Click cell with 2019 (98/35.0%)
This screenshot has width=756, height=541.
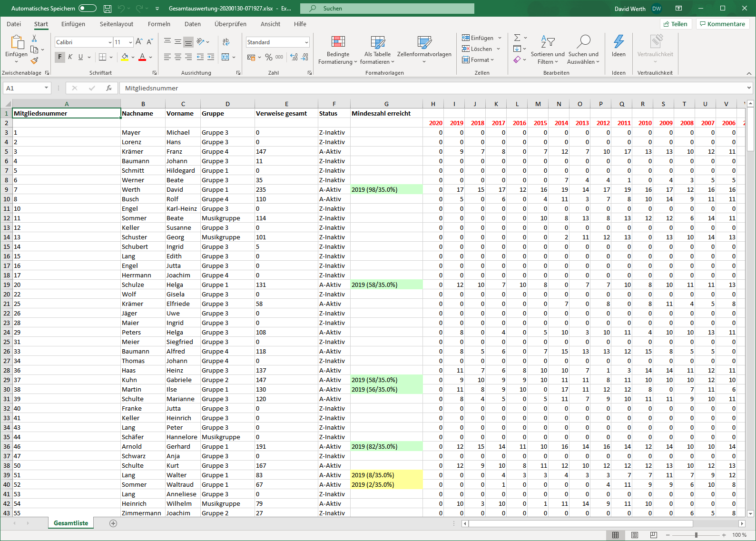tap(386, 189)
